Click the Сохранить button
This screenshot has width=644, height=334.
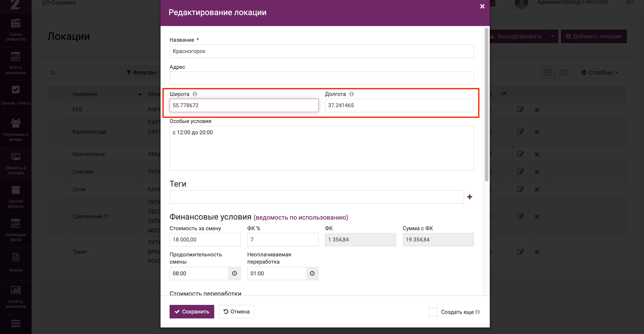click(192, 312)
